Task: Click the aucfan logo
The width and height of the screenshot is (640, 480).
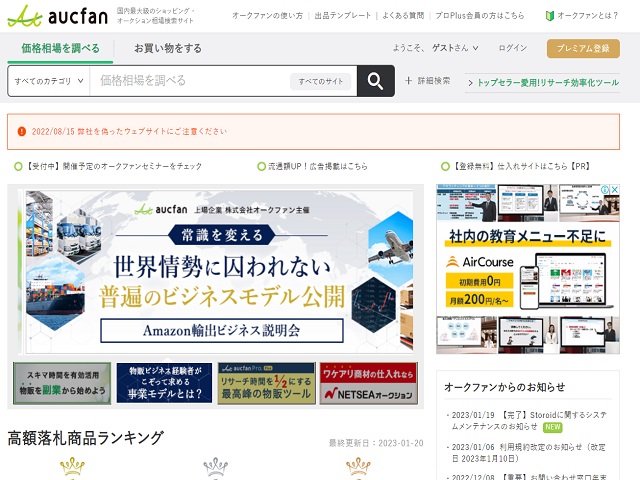Action: (58, 16)
